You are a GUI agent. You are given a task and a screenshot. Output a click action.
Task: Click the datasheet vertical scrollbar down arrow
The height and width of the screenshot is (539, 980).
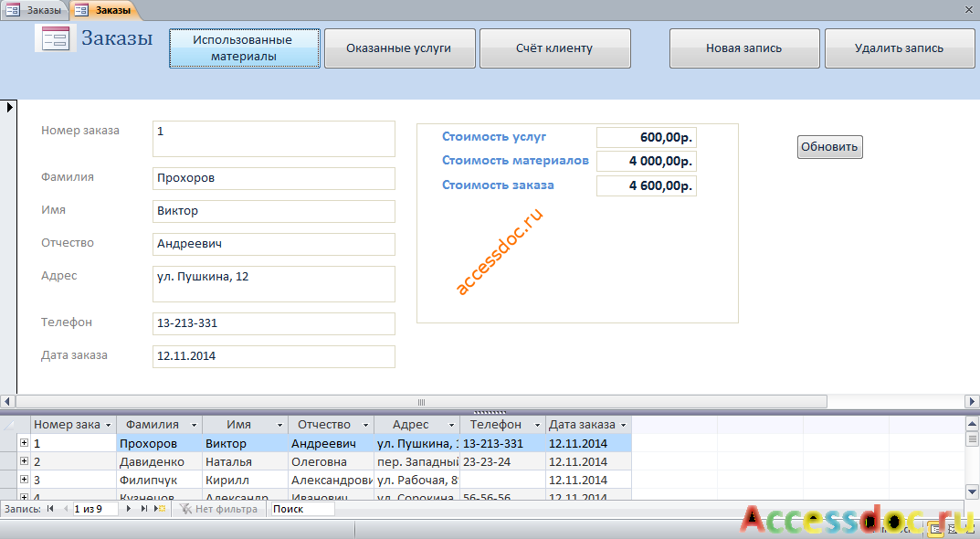[973, 491]
